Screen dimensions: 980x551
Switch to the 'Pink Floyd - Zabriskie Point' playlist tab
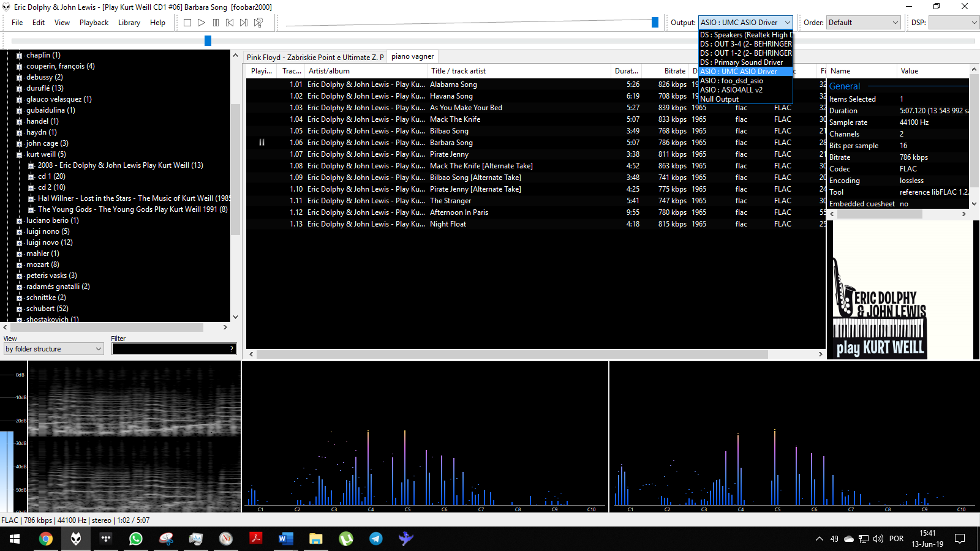[315, 57]
